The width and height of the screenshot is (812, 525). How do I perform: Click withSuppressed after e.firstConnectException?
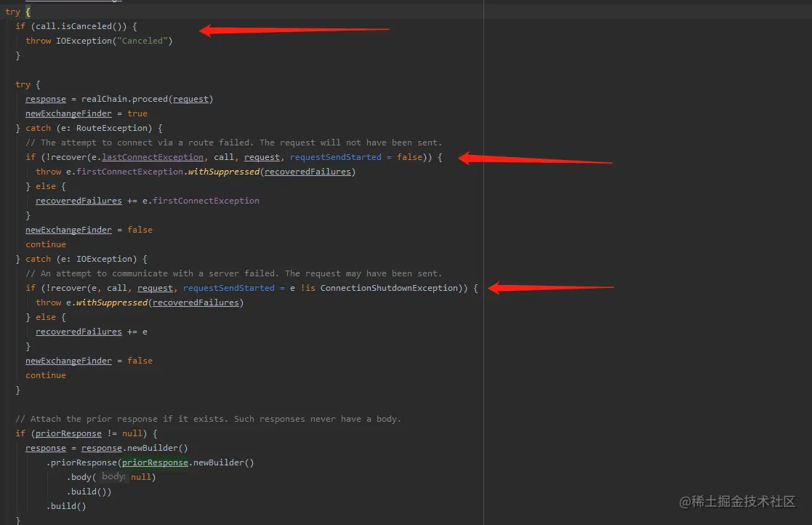click(x=224, y=172)
